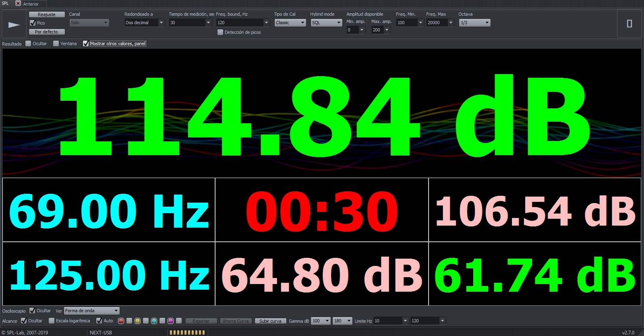
Task: Enable Escala logarítmica
Action: [52, 321]
